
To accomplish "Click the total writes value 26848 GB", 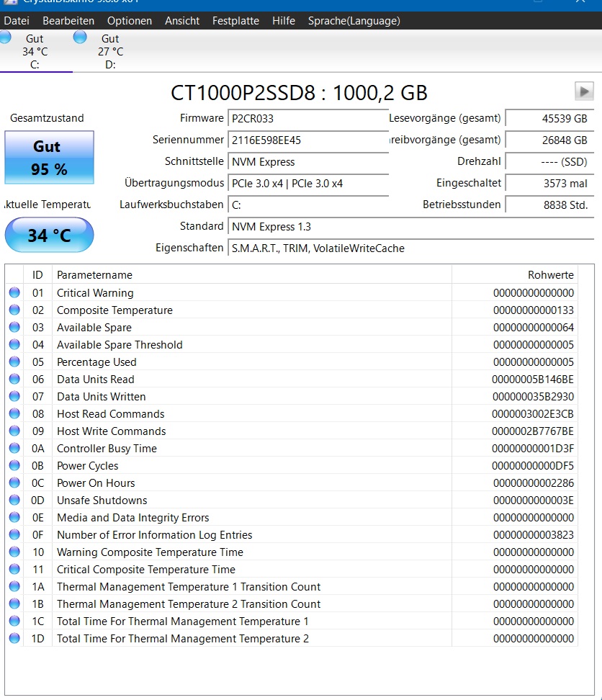I will click(x=549, y=140).
